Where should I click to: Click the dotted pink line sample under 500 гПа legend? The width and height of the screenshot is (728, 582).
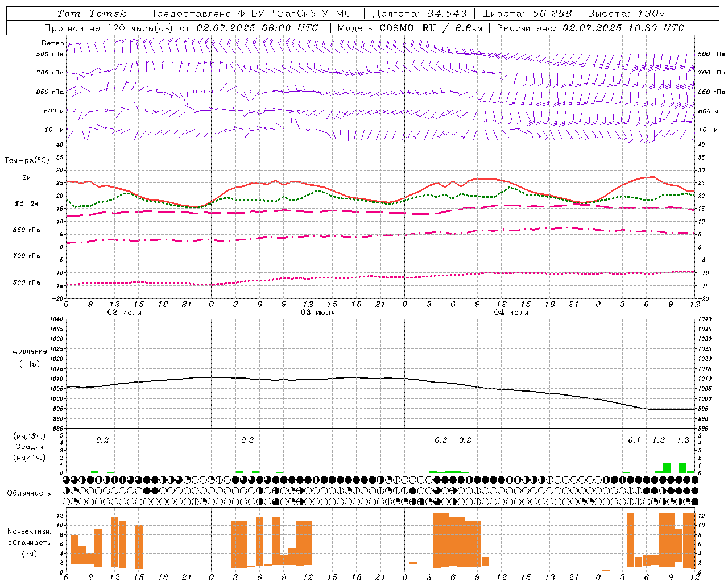point(26,289)
